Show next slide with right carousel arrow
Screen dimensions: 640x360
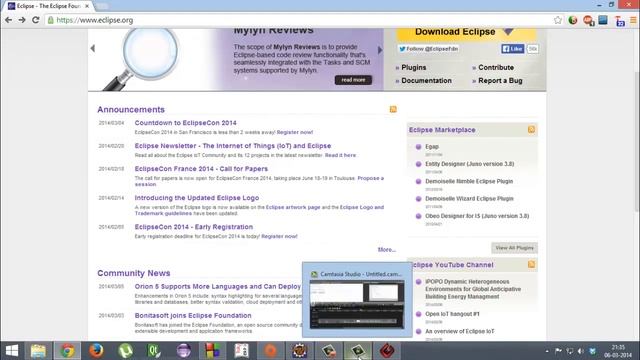[380, 50]
